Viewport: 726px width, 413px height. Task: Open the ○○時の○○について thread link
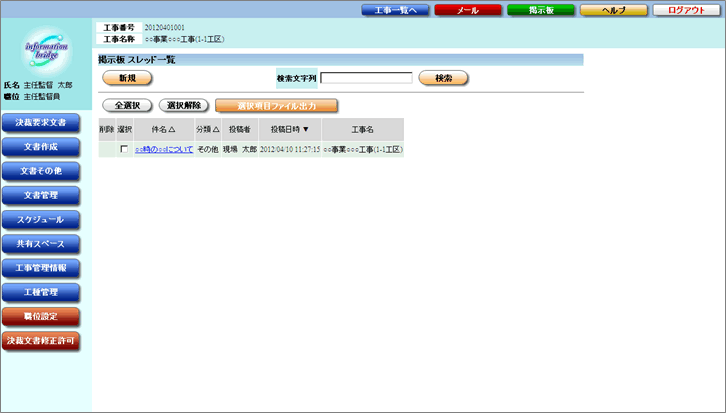click(163, 149)
